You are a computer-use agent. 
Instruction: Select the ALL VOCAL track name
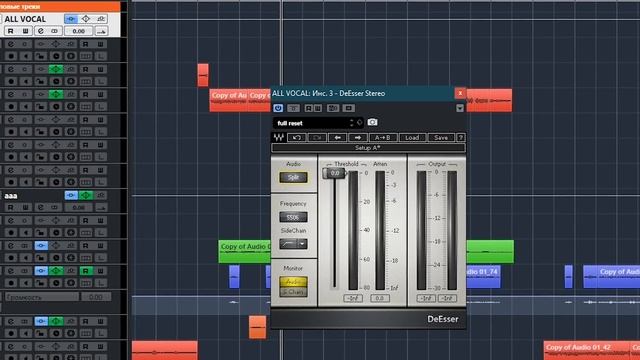(25, 19)
